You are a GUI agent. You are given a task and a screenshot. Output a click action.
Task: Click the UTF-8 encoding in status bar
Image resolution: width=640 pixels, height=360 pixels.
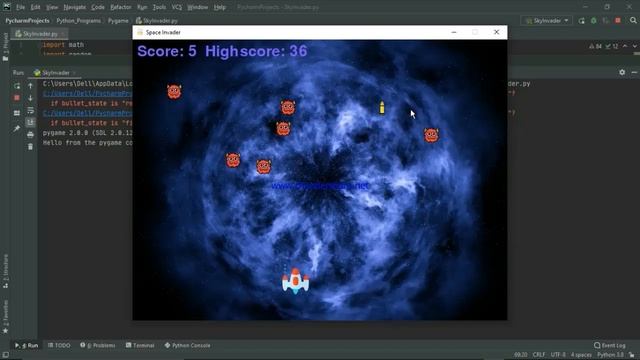(x=558, y=355)
